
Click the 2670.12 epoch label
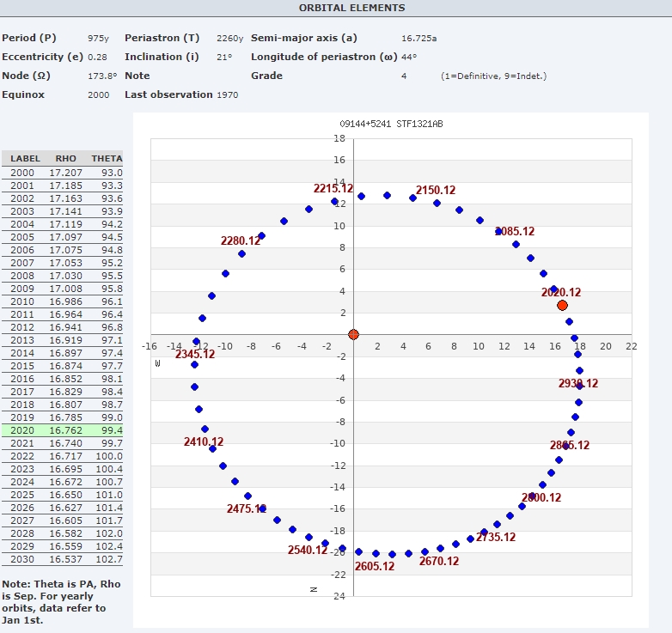click(x=439, y=561)
